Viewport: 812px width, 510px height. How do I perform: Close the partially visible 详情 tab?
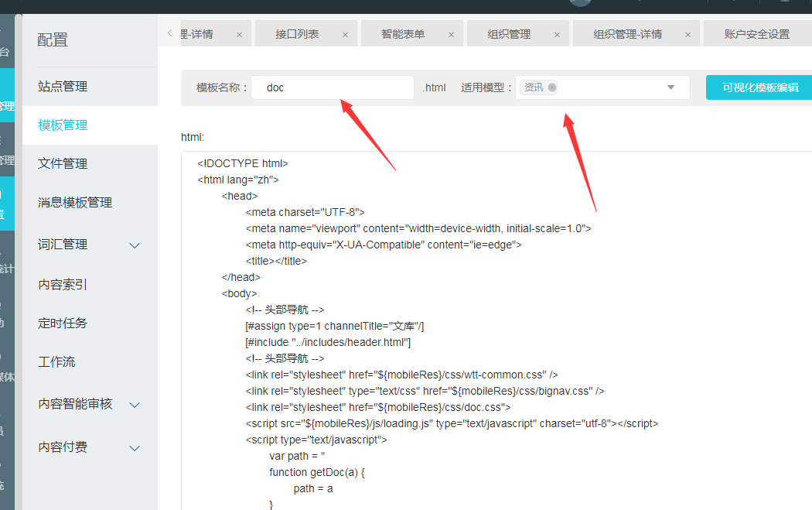click(x=239, y=35)
